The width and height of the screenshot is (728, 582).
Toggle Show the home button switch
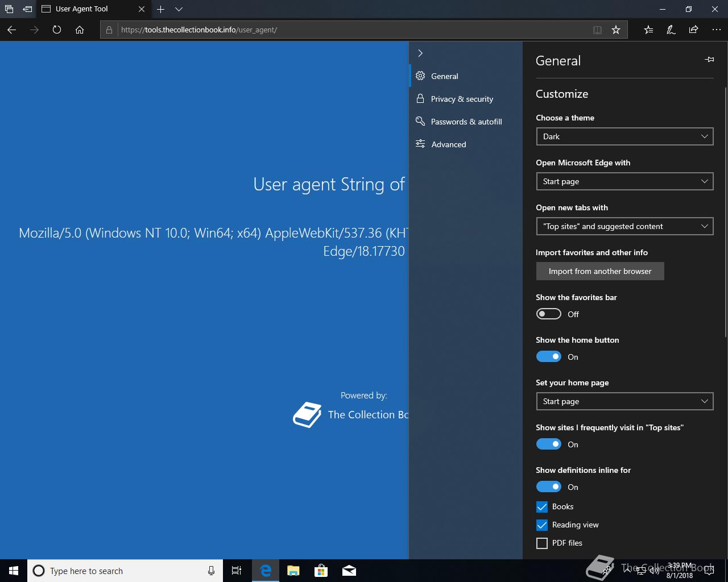point(549,356)
